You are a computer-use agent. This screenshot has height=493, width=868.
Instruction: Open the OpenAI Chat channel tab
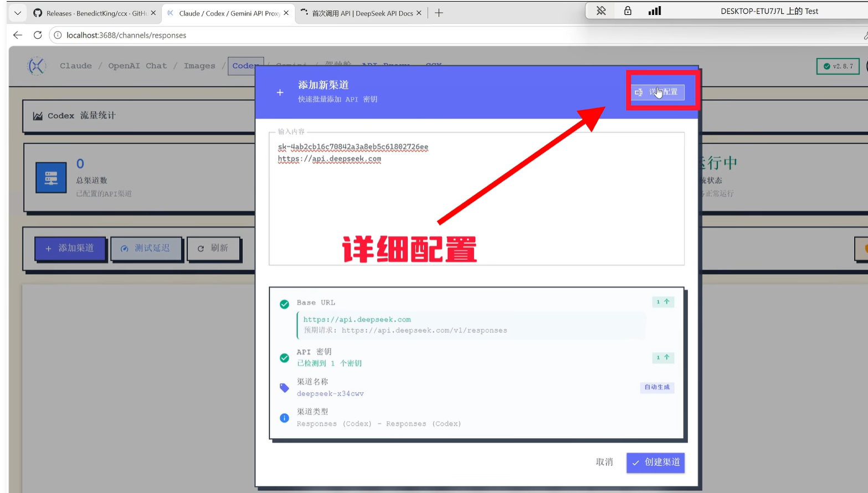[137, 66]
